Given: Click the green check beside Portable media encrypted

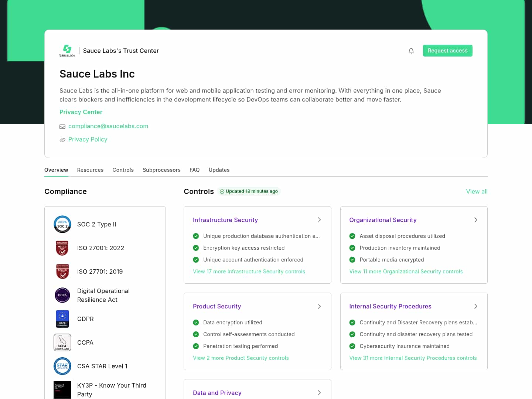Looking at the screenshot, I should click(x=352, y=260).
